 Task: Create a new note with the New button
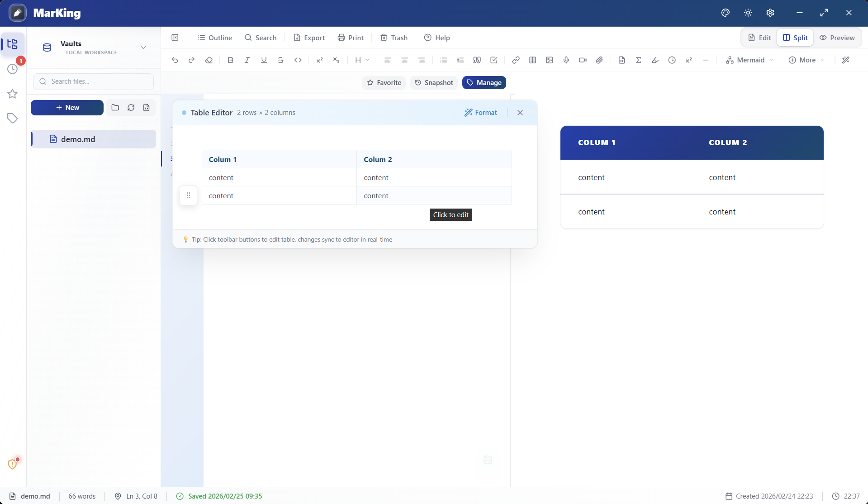(67, 107)
